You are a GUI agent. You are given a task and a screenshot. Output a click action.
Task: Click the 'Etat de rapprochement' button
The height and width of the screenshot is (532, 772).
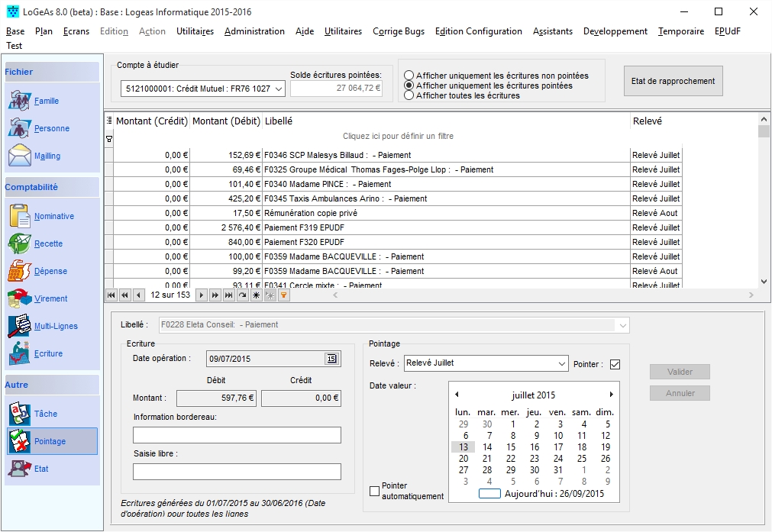coord(673,81)
